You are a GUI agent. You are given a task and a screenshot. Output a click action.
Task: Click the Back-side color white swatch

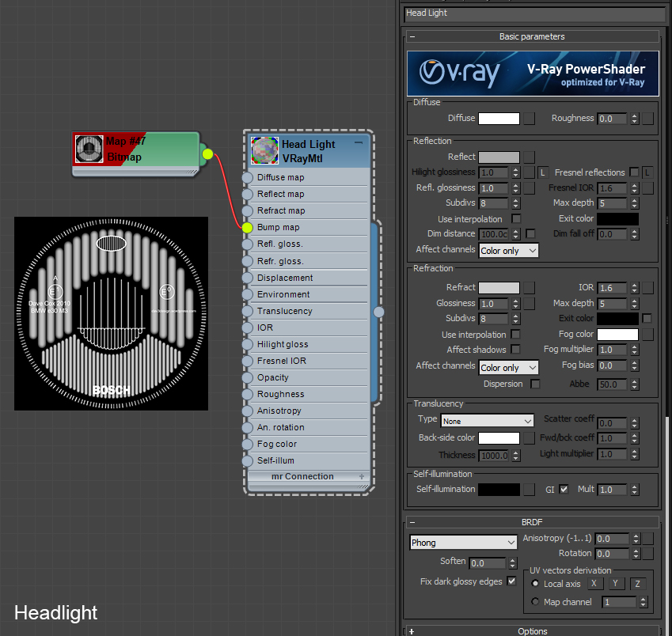[x=499, y=438]
